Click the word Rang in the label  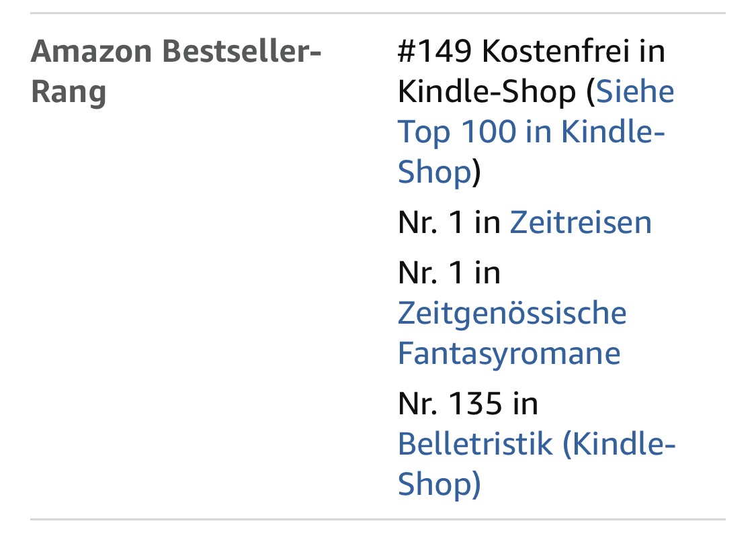[69, 91]
